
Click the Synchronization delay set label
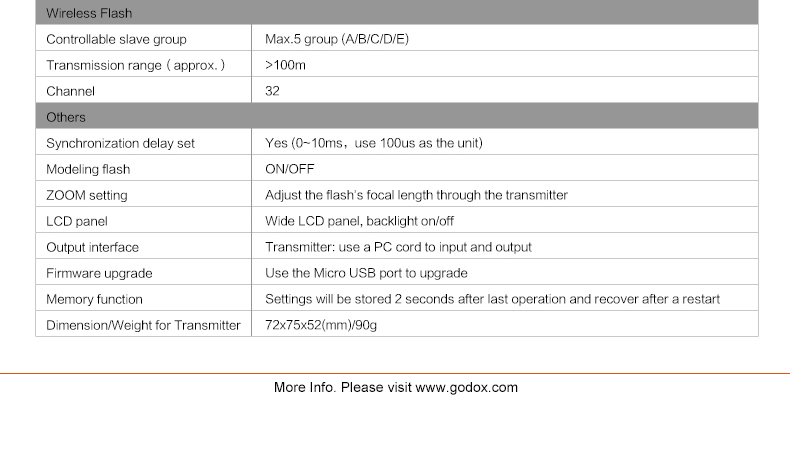click(120, 143)
